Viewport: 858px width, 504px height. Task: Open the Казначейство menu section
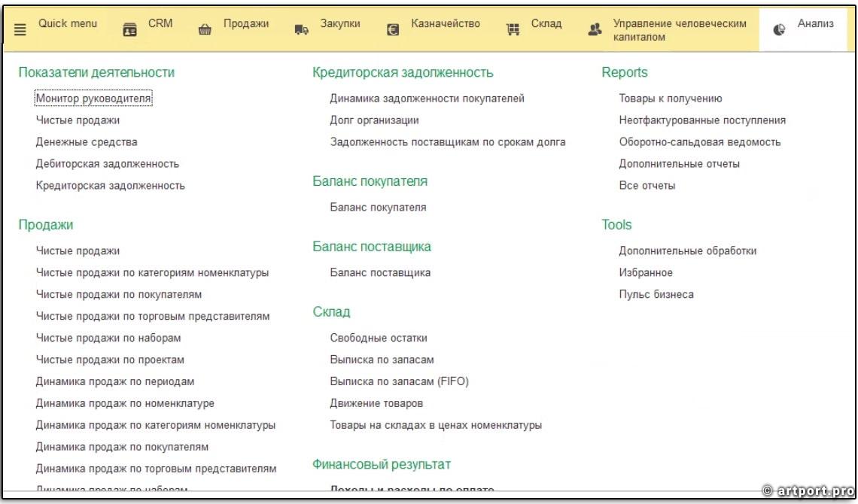click(x=445, y=23)
